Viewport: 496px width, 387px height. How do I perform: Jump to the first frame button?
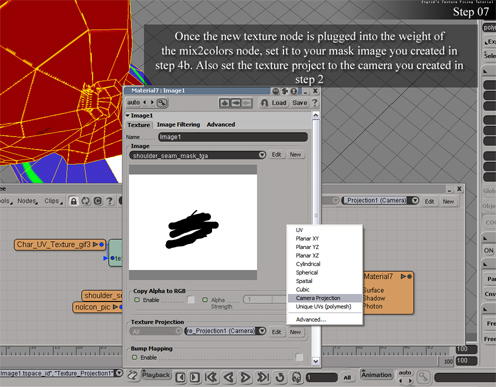(x=211, y=377)
